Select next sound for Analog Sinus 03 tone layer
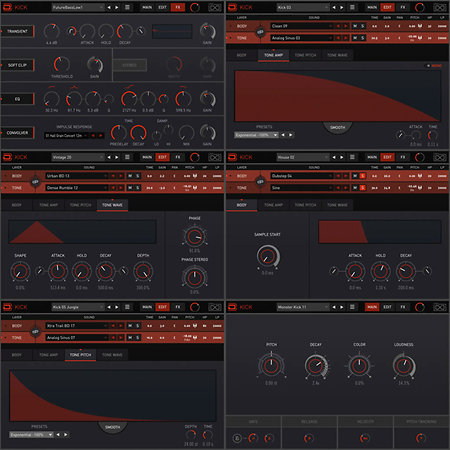 pyautogui.click(x=346, y=38)
